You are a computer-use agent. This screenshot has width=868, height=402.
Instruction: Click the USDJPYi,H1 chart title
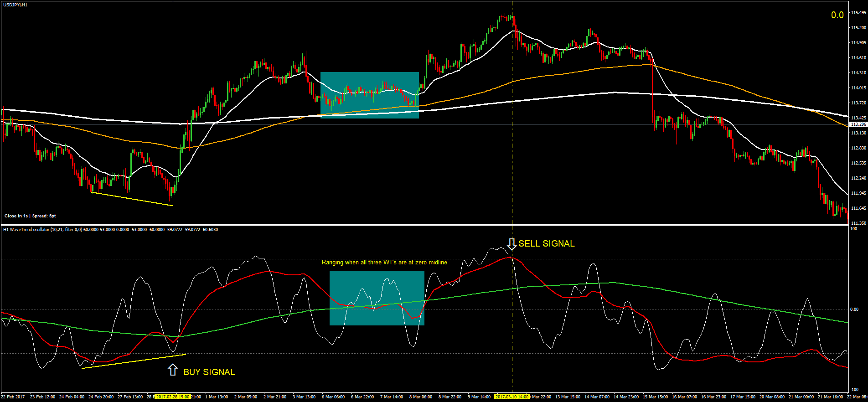[x=15, y=5]
